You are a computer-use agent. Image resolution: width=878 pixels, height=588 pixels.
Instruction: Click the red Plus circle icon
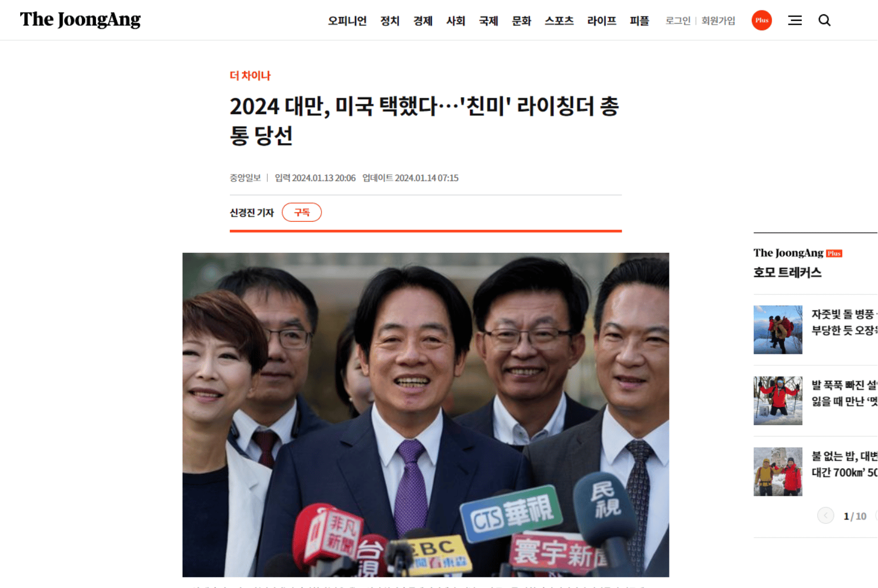pyautogui.click(x=762, y=20)
